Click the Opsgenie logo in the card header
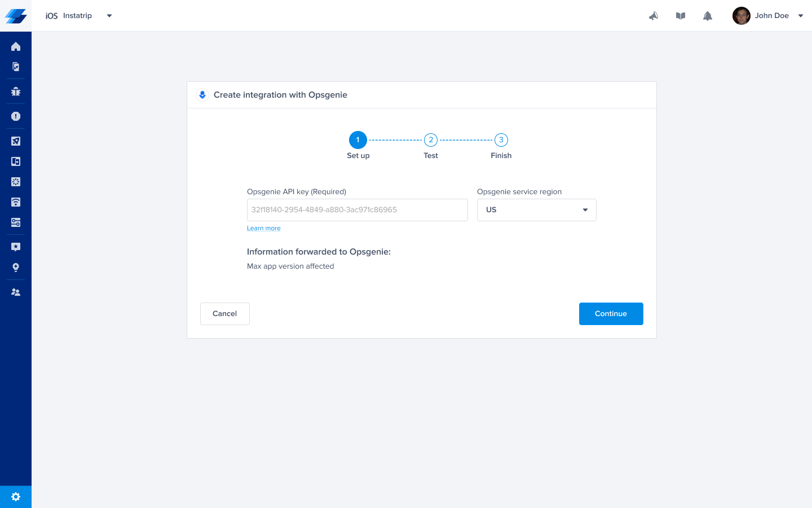 [202, 95]
